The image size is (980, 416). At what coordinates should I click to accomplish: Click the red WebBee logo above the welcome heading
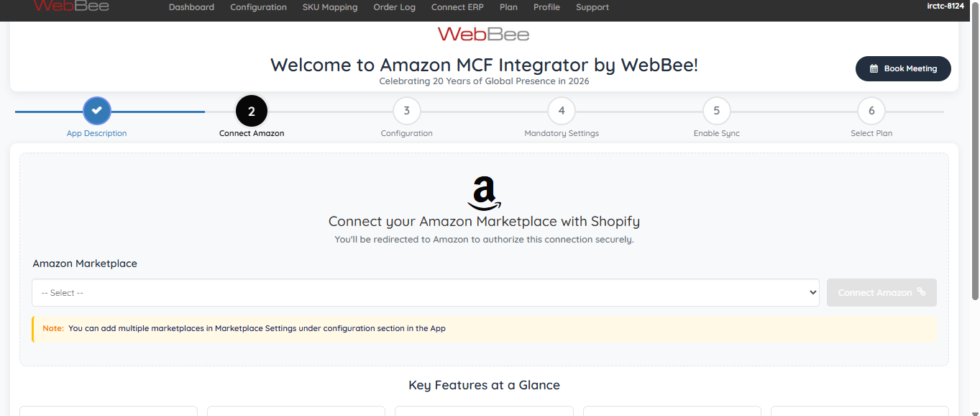point(484,34)
